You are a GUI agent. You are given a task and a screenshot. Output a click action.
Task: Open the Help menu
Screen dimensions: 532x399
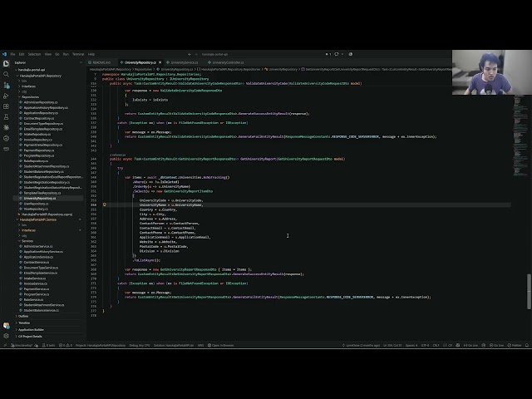tap(91, 54)
